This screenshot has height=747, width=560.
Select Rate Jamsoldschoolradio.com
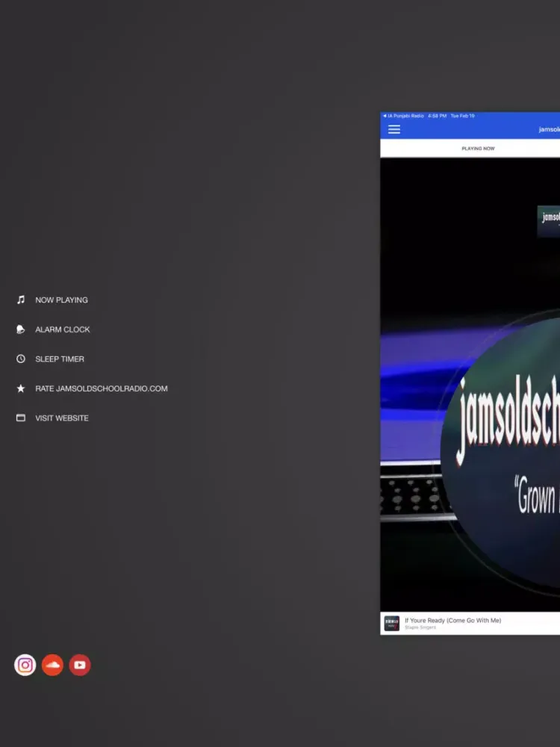[102, 388]
